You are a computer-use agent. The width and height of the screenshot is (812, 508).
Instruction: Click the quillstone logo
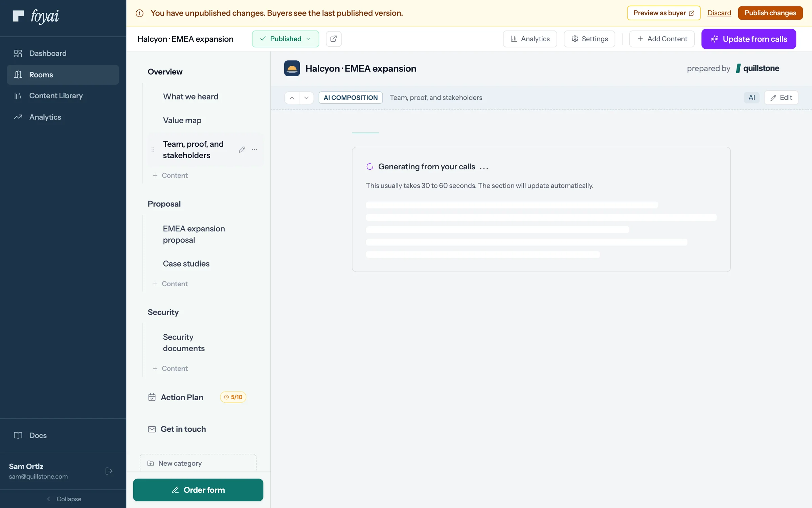pos(758,68)
